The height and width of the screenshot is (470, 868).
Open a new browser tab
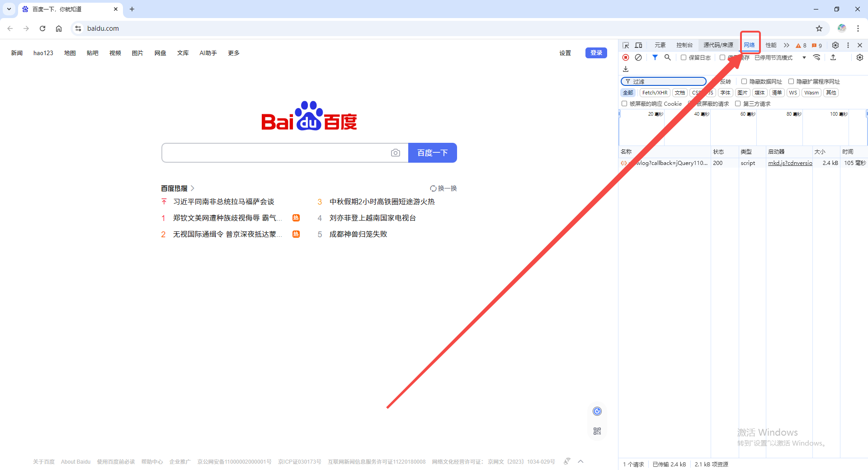coord(132,9)
